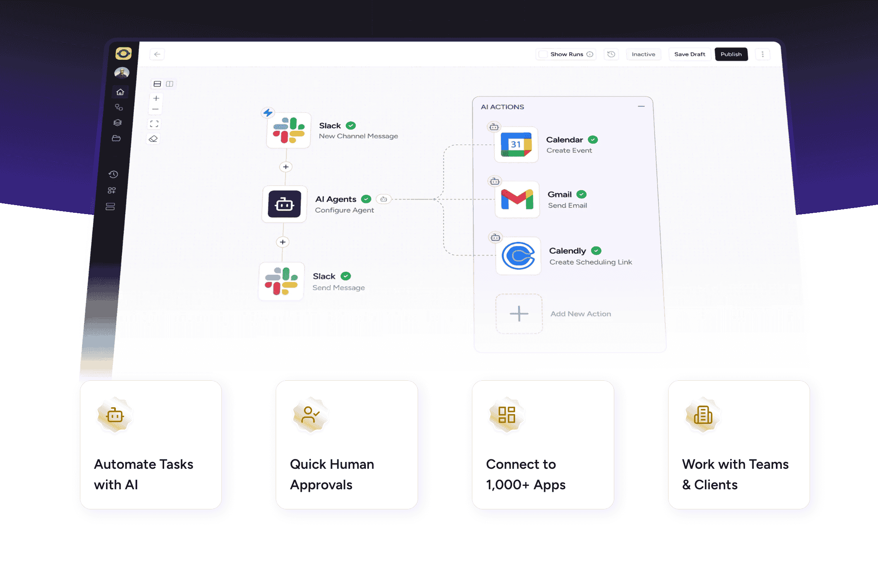Image resolution: width=878 pixels, height=588 pixels.
Task: Open the workflows icon in sidebar
Action: click(119, 108)
